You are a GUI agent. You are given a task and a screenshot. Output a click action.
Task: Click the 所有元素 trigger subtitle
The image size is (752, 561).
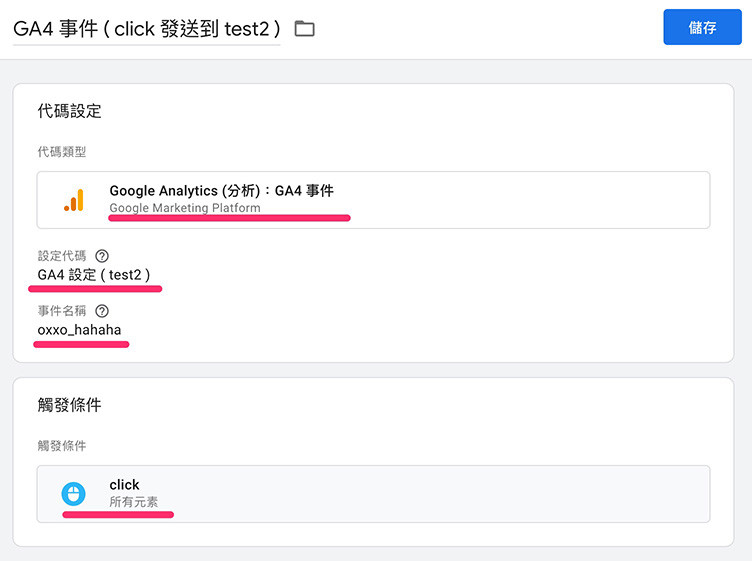tap(133, 502)
